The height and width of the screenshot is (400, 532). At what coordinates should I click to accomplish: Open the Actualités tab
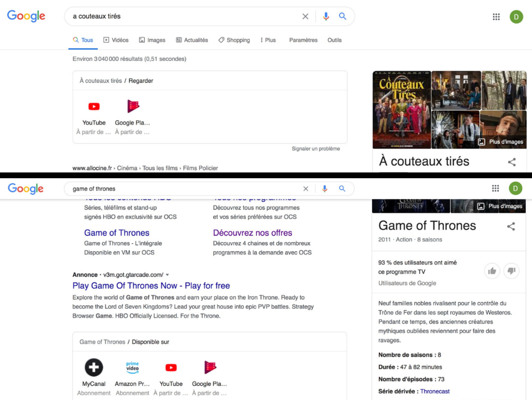point(192,40)
